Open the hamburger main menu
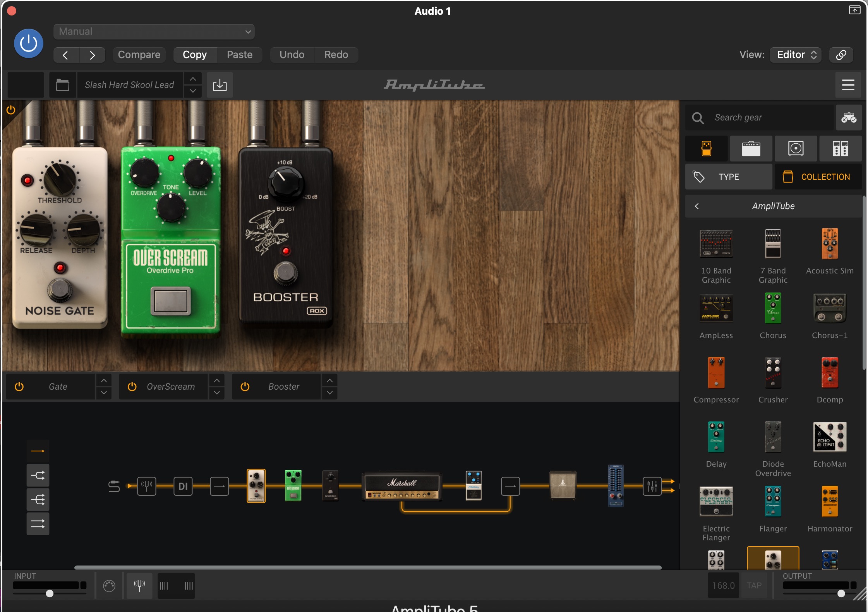868x612 pixels. (x=848, y=85)
